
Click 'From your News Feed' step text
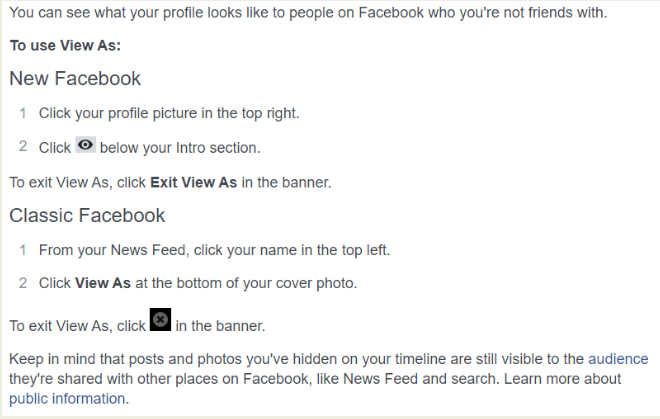point(215,250)
